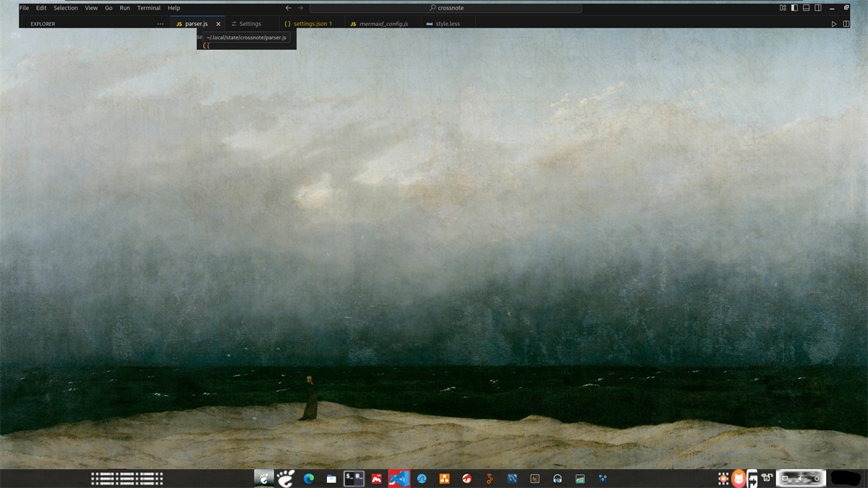Run the code with the play icon
The width and height of the screenshot is (868, 488).
tap(834, 24)
